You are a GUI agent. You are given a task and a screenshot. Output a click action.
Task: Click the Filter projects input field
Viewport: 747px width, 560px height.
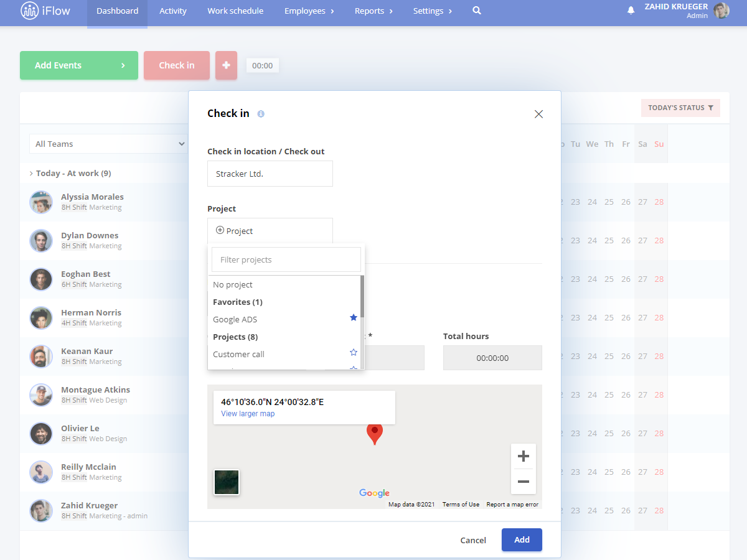point(286,259)
